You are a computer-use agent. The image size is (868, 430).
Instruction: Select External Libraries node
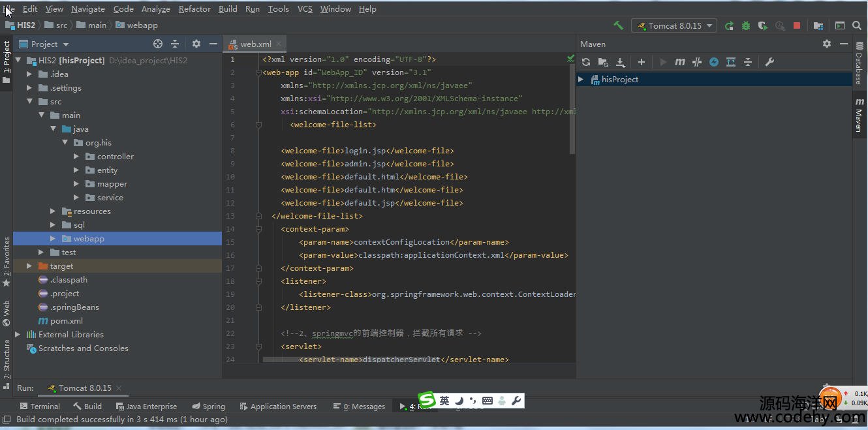tap(70, 334)
